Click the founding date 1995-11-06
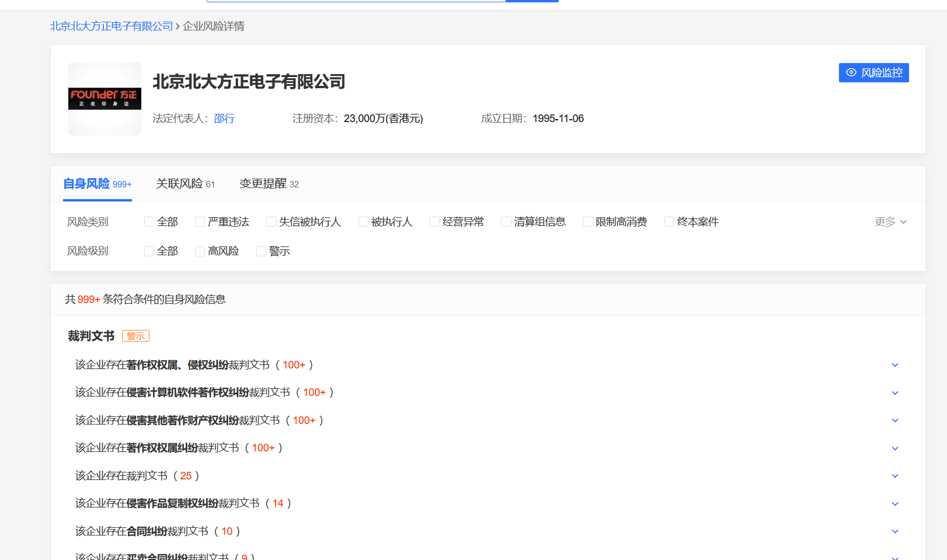947x560 pixels. 558,119
